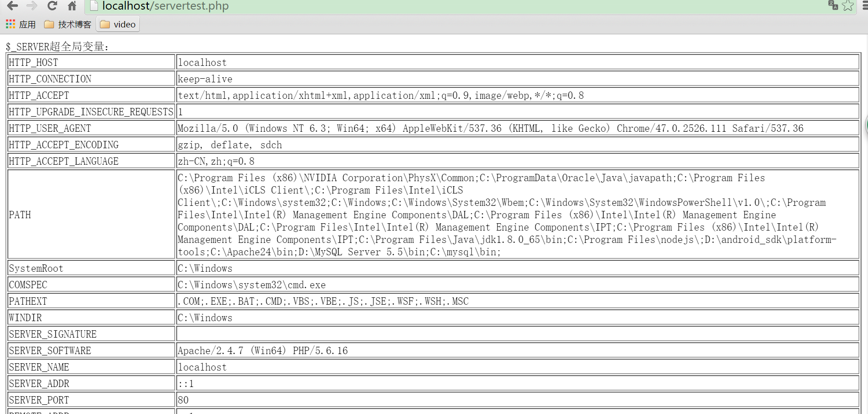The image size is (868, 414).
Task: Click the Apache/2.4.7 (Win64) PHP/5.6.16 value
Action: click(x=263, y=351)
